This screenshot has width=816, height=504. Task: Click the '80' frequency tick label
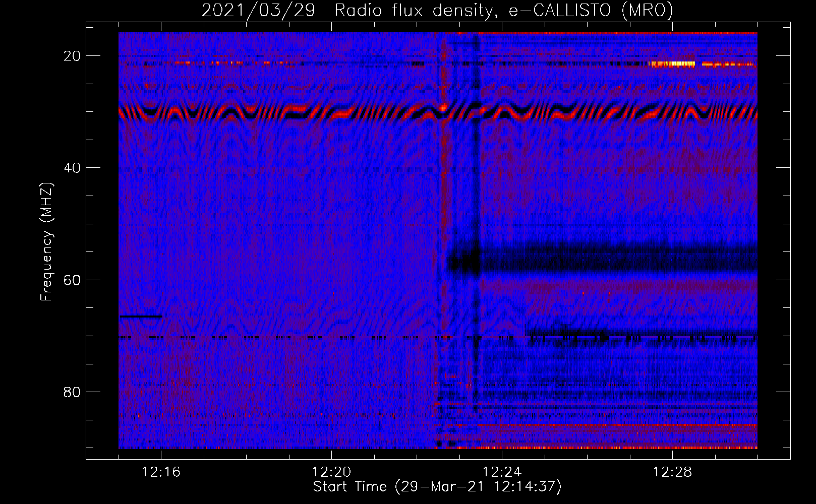point(72,392)
